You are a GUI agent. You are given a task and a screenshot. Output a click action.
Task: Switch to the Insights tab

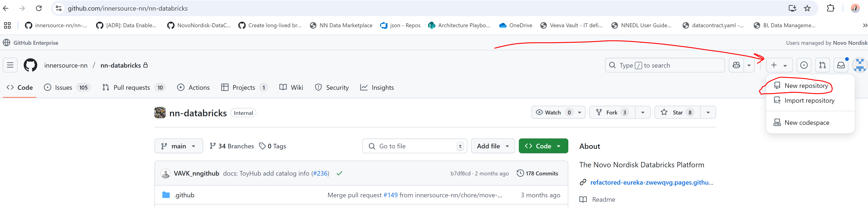coord(377,87)
